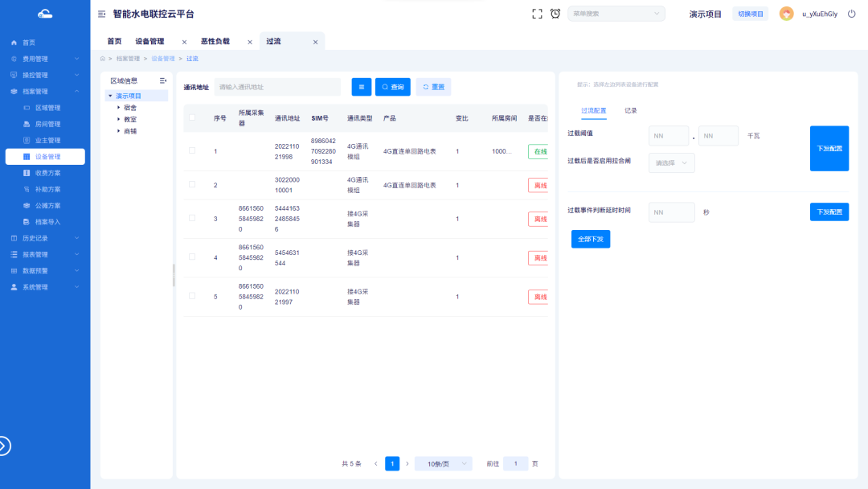Open the 首页 home menu via its icon
Viewport: 868px width, 489px height.
[x=12, y=41]
